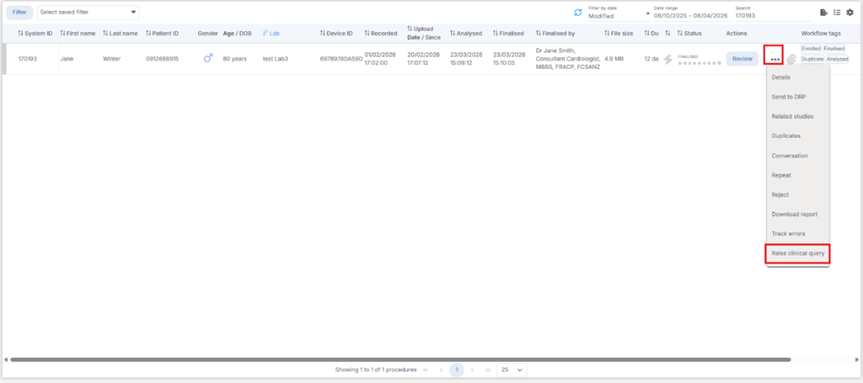Open the settings gear icon
Image resolution: width=863 pixels, height=383 pixels.
point(850,12)
